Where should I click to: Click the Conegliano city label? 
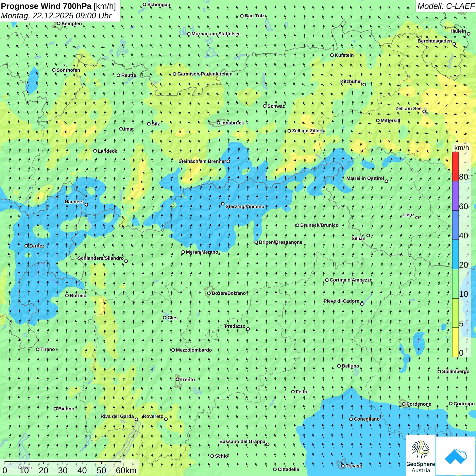click(x=367, y=419)
